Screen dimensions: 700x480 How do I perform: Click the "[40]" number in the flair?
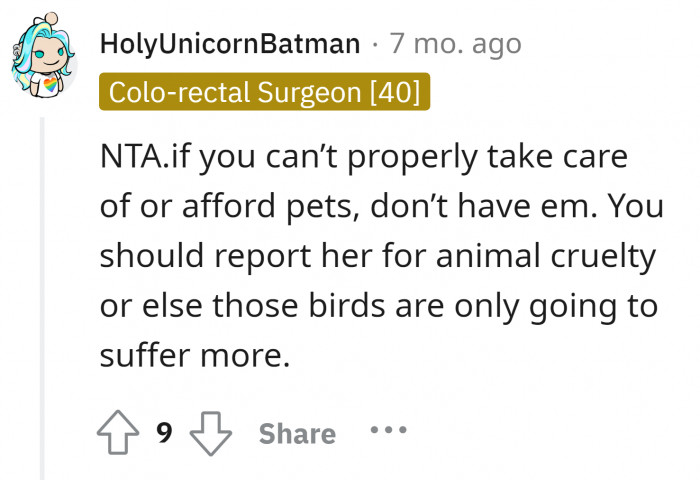tap(397, 93)
